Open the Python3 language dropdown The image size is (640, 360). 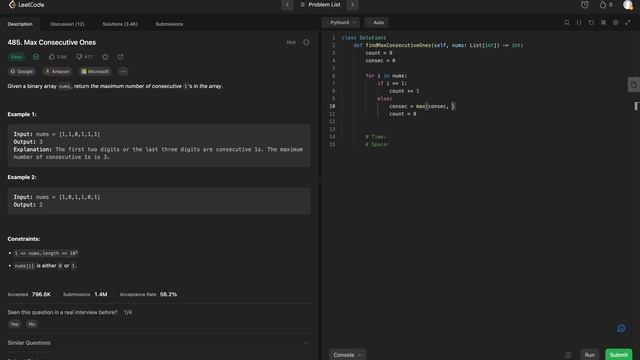(x=341, y=22)
